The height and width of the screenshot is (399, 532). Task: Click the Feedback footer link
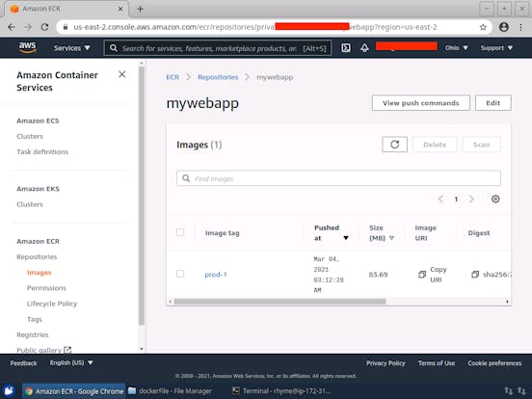23,363
